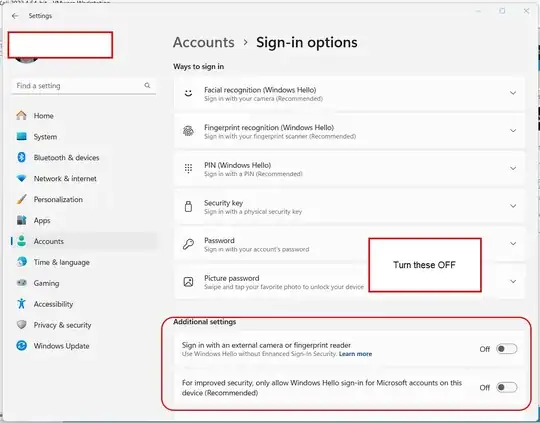Click Sign-in options heading
540x423 pixels.
(x=307, y=42)
